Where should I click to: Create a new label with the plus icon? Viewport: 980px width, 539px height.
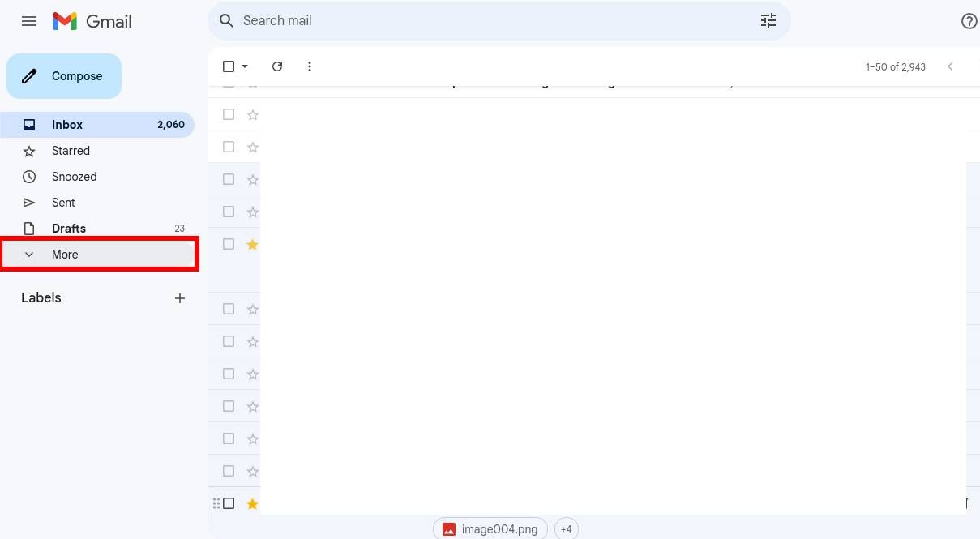click(179, 297)
